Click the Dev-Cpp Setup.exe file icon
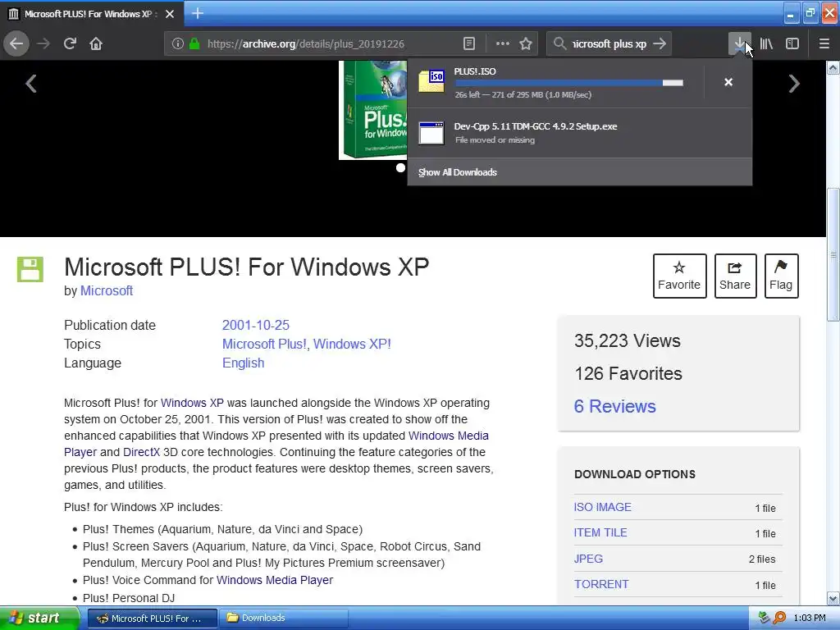This screenshot has height=630, width=840. [x=431, y=133]
